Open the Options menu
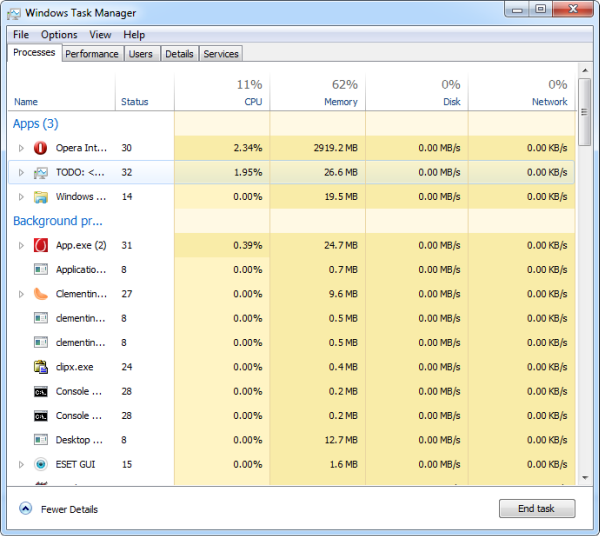Image resolution: width=600 pixels, height=536 pixels. (59, 35)
